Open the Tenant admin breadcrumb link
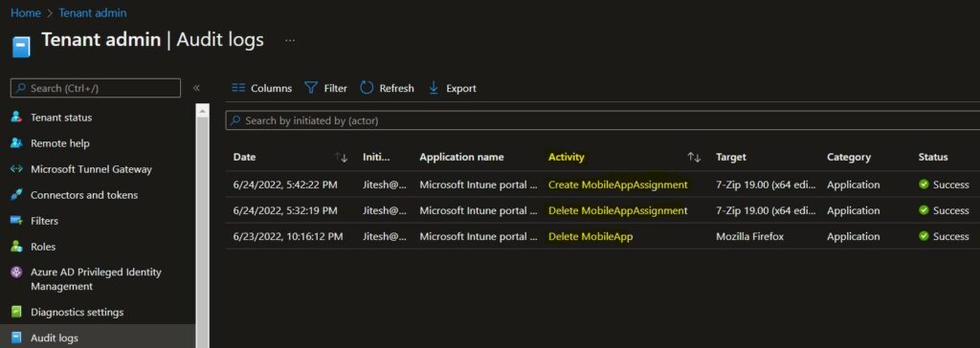The width and height of the screenshot is (980, 348). click(x=93, y=12)
